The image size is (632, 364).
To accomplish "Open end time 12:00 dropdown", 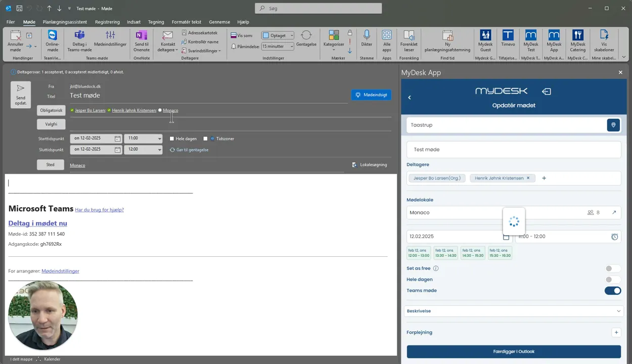I will coord(159,150).
